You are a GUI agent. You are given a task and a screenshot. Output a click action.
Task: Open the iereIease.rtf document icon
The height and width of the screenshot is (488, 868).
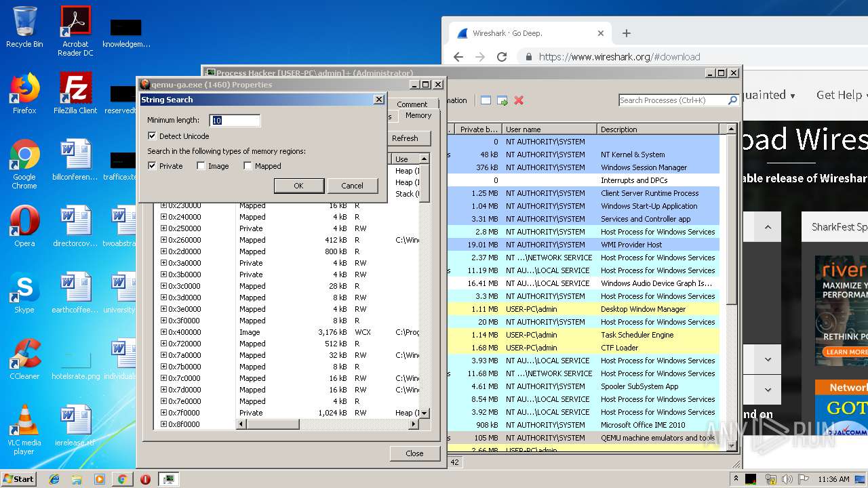click(75, 426)
